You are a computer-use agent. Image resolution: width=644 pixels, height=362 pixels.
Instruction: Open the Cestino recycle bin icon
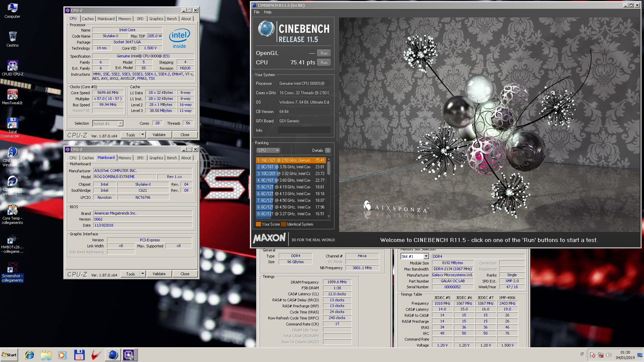click(12, 39)
